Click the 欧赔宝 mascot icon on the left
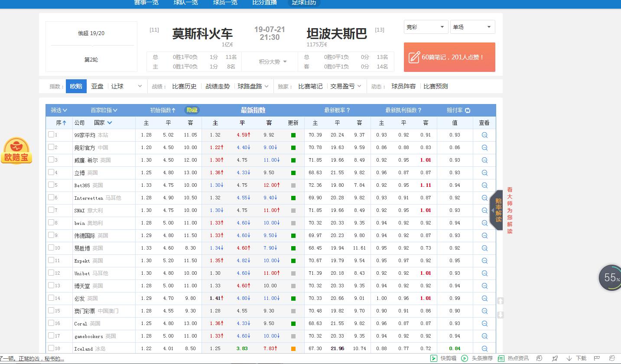The image size is (621, 364). click(16, 150)
